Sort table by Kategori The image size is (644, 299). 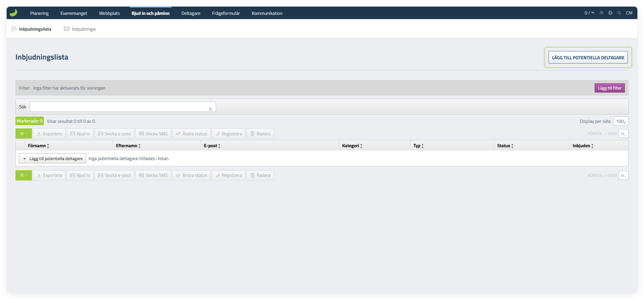click(352, 146)
